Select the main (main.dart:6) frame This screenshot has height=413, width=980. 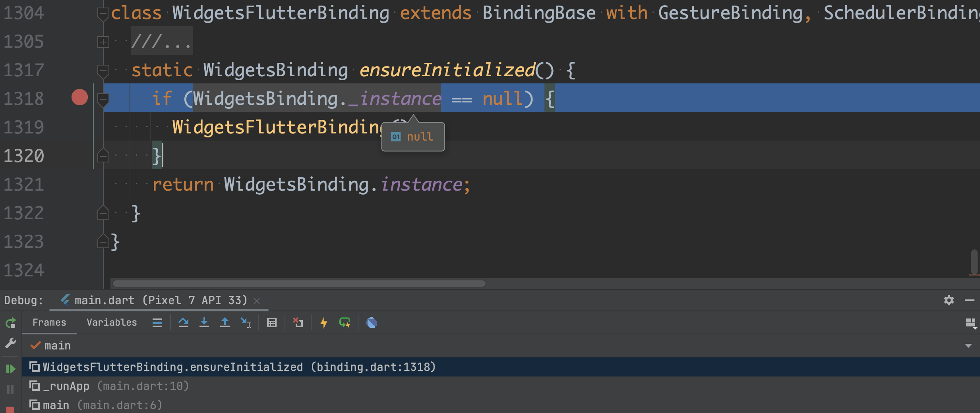(501, 405)
